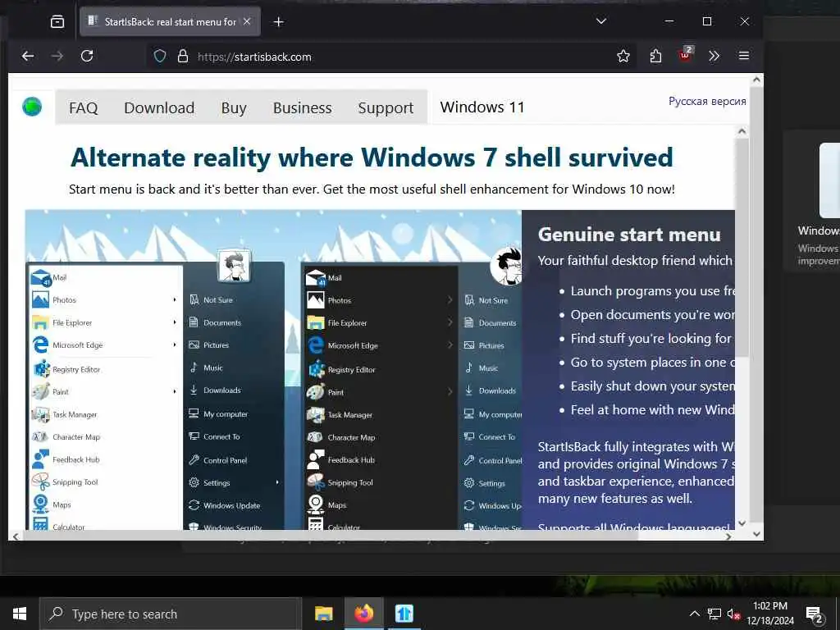Open the list all tabs dropdown arrow

601,21
